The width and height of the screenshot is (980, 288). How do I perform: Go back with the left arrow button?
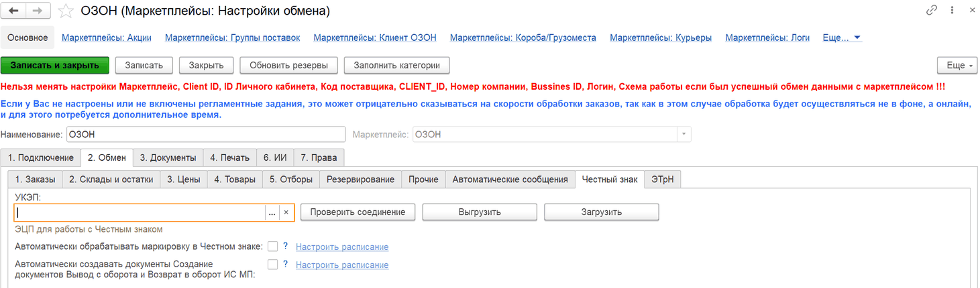[14, 11]
